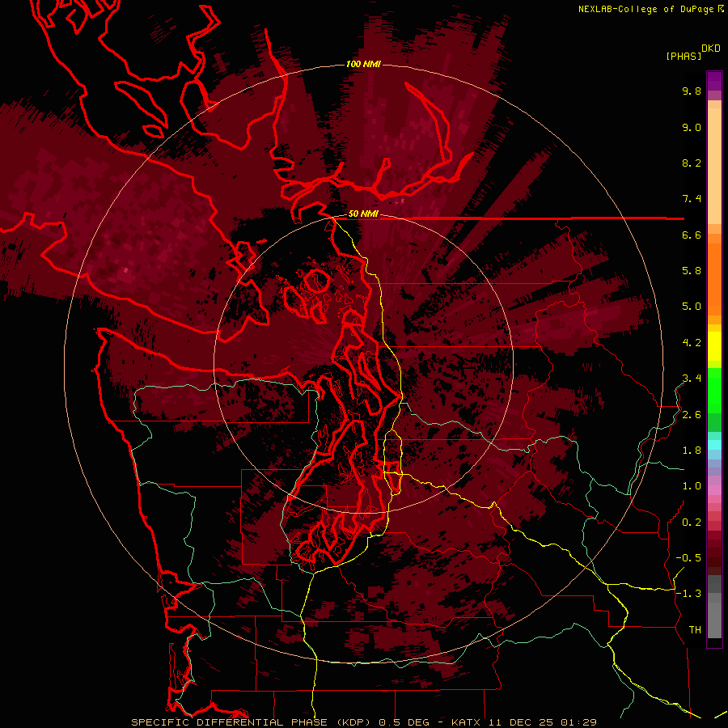
Task: Click the TH threshold label
Action: point(695,630)
